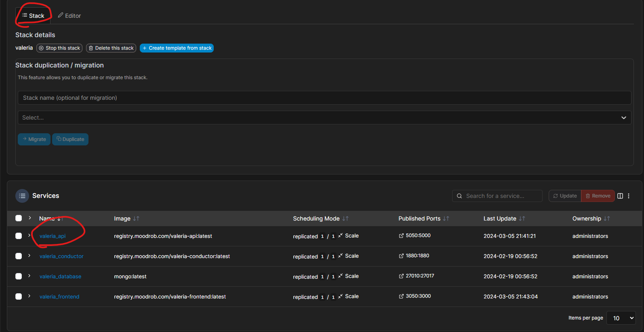644x332 pixels.
Task: Scale the valeria_frontend service
Action: coord(349,296)
